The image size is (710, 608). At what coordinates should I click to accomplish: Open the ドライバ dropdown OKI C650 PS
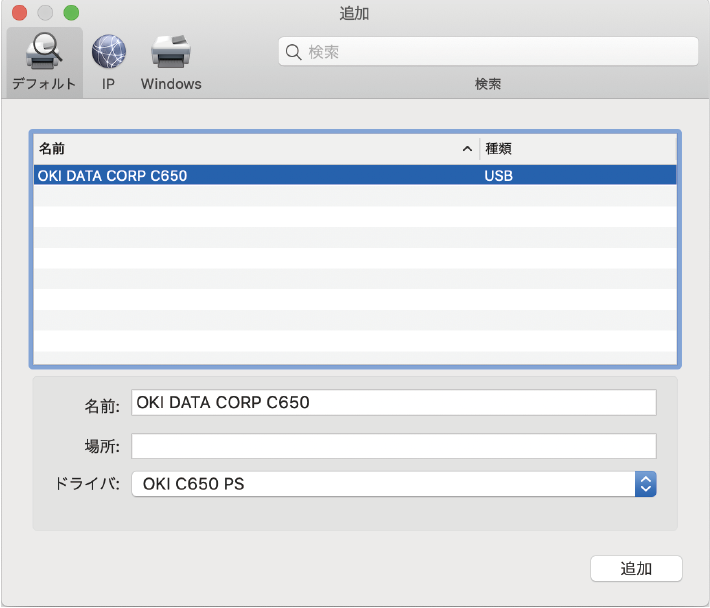pyautogui.click(x=393, y=484)
